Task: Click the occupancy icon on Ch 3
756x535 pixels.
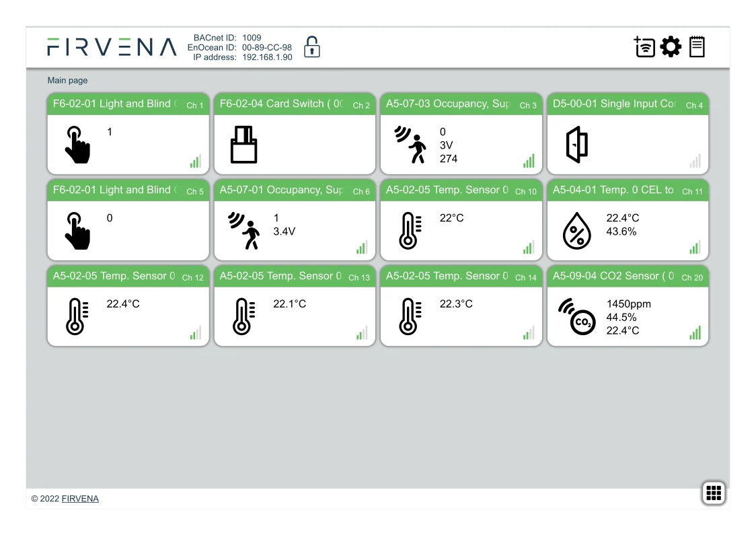Action: point(410,145)
